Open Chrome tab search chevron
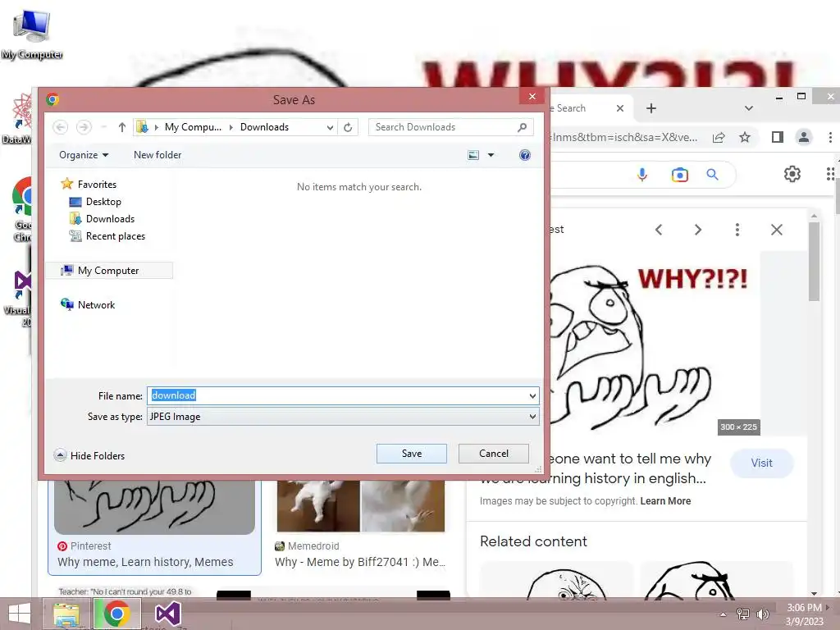 (x=749, y=108)
